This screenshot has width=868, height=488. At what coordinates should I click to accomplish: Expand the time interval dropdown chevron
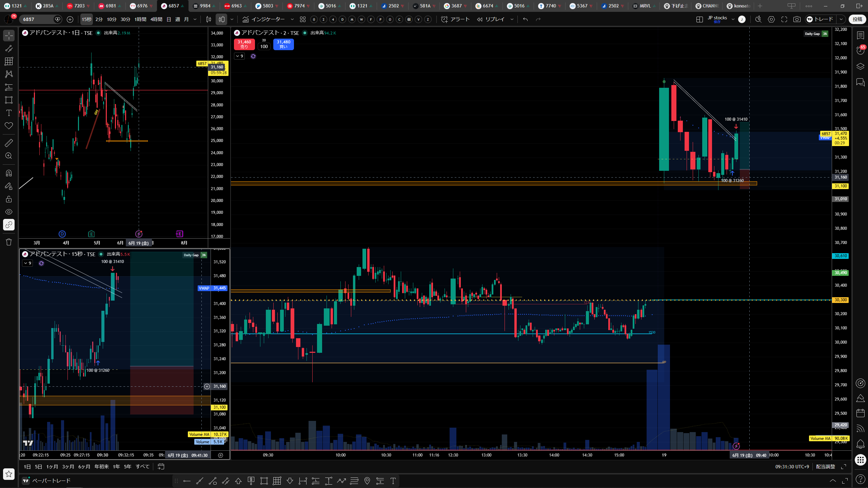(x=195, y=19)
